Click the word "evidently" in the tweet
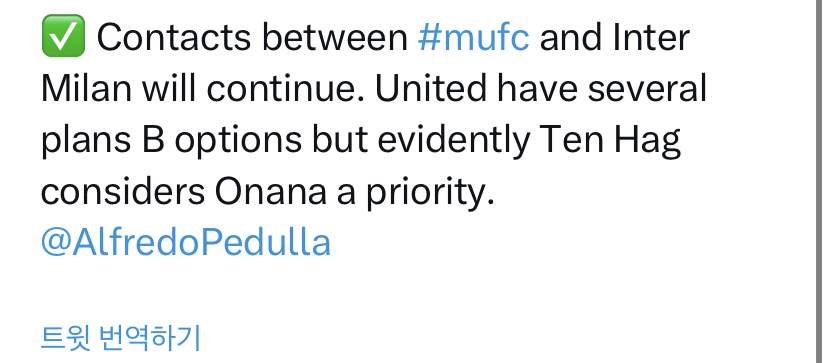Image resolution: width=828 pixels, height=363 pixels. click(446, 141)
